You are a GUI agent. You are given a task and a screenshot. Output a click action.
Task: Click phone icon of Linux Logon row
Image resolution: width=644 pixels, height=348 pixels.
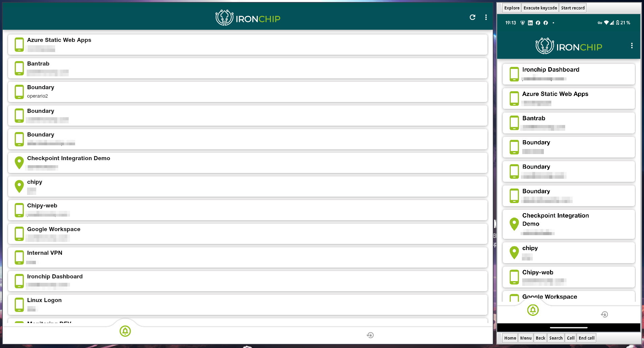point(19,305)
